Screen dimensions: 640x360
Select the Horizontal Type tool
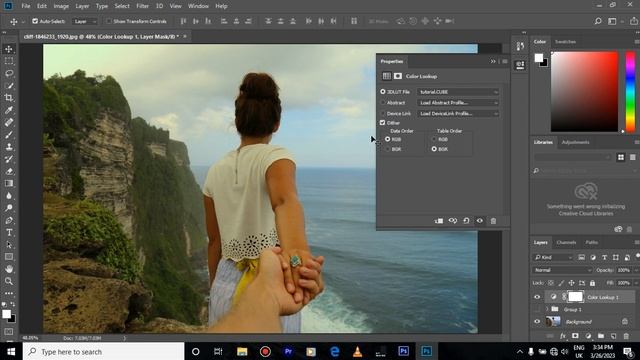tap(9, 233)
